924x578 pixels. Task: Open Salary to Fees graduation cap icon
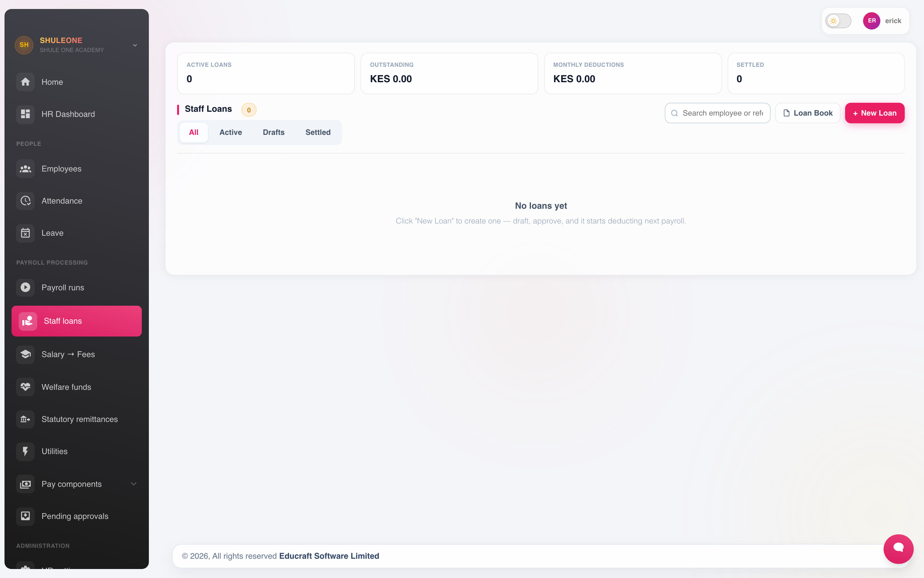tap(25, 355)
